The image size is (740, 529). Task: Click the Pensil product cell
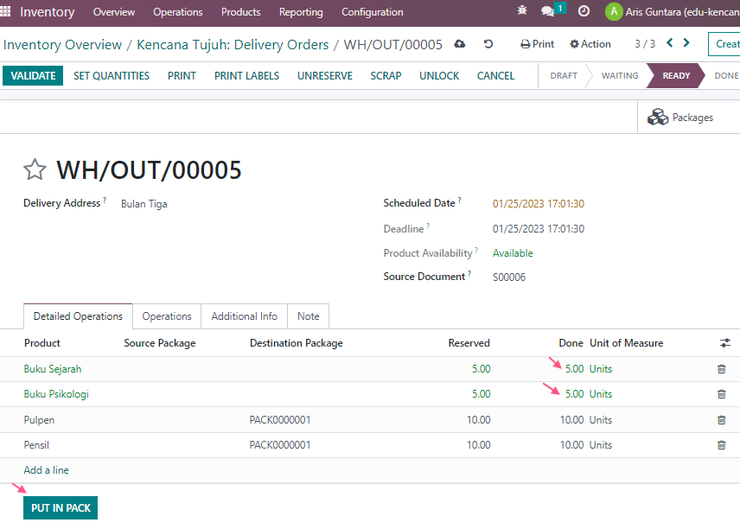coord(36,445)
